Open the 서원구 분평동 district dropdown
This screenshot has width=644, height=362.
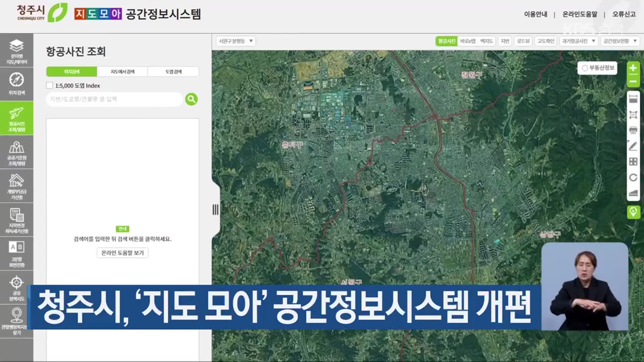point(236,41)
